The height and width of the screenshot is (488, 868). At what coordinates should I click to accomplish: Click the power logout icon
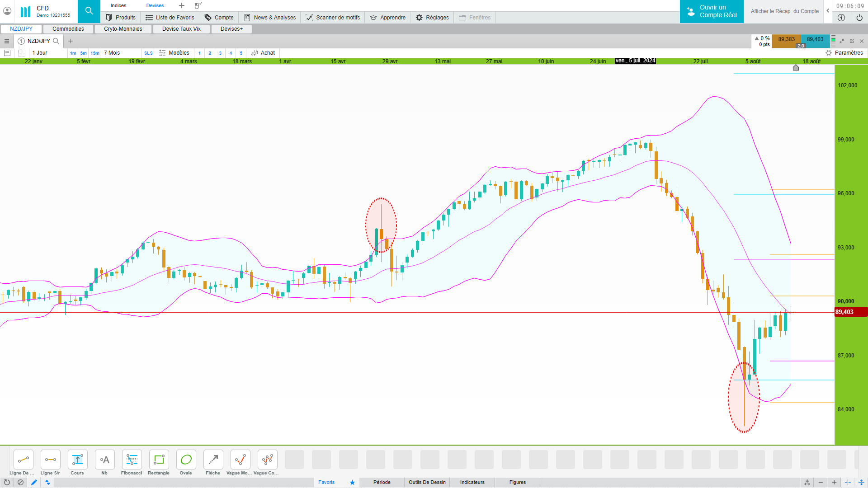pyautogui.click(x=859, y=18)
